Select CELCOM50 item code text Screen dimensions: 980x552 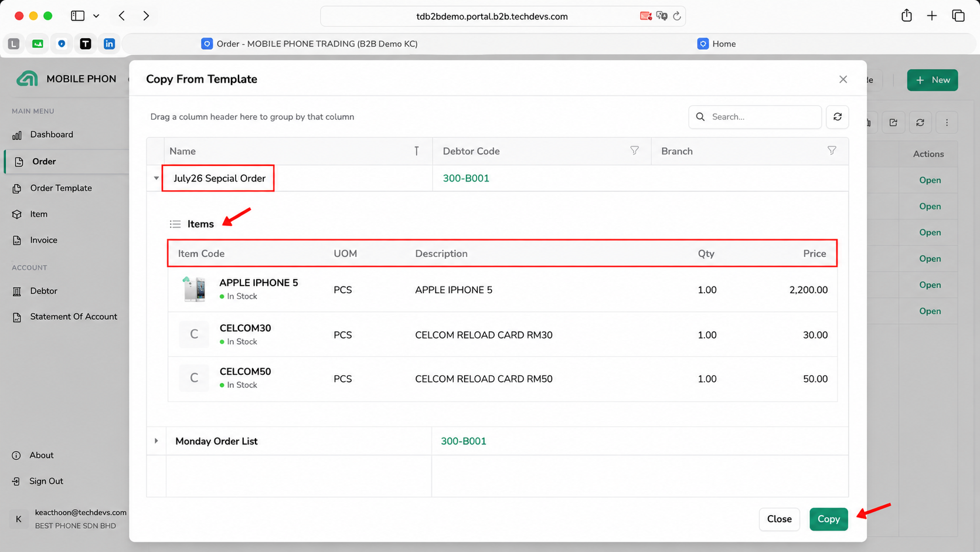pos(245,371)
